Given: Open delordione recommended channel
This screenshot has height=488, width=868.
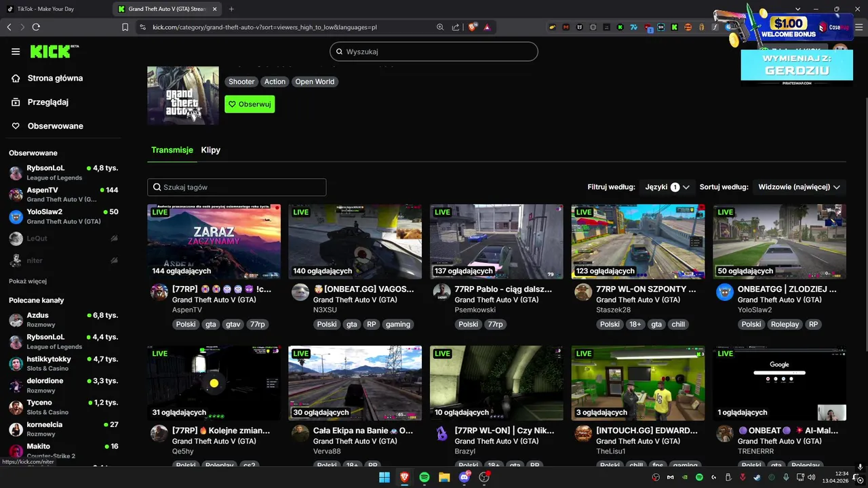Looking at the screenshot, I should point(63,386).
